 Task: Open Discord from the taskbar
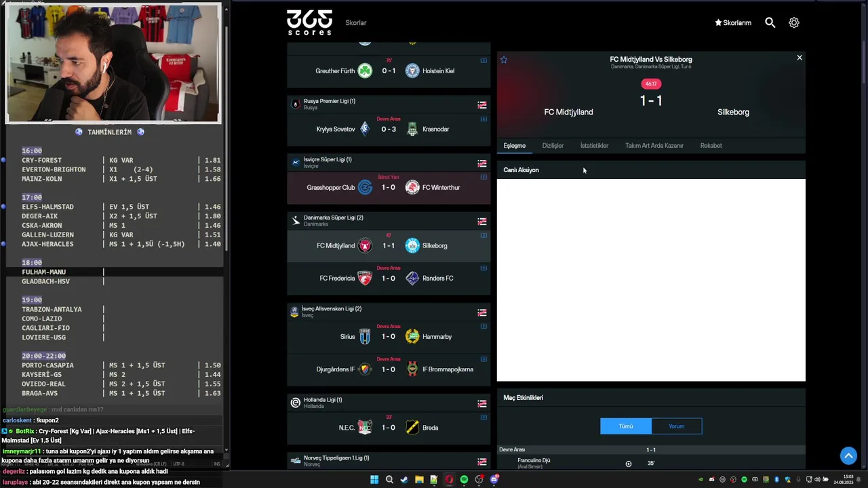click(494, 480)
